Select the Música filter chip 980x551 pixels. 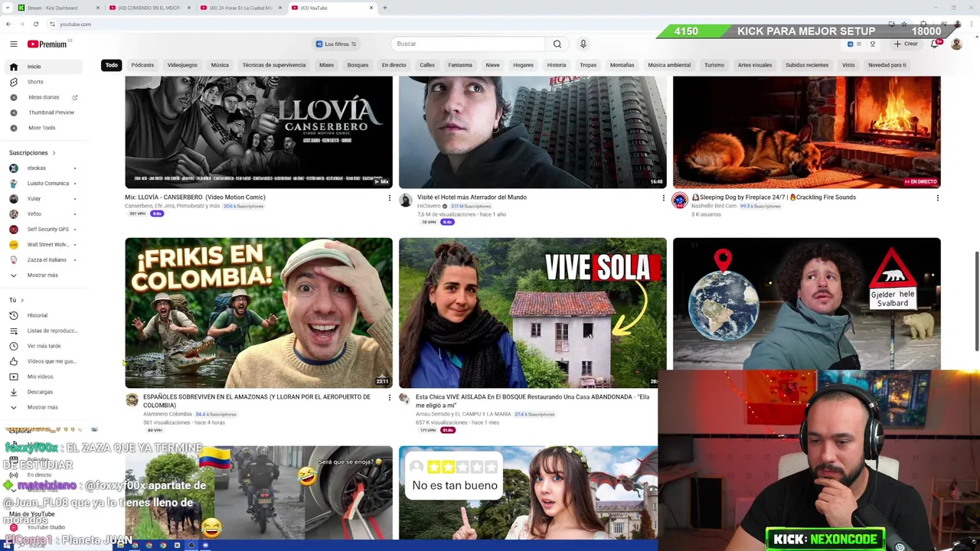220,65
